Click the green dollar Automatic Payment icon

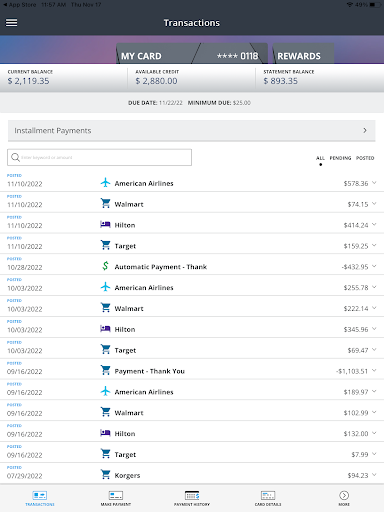[x=105, y=266]
